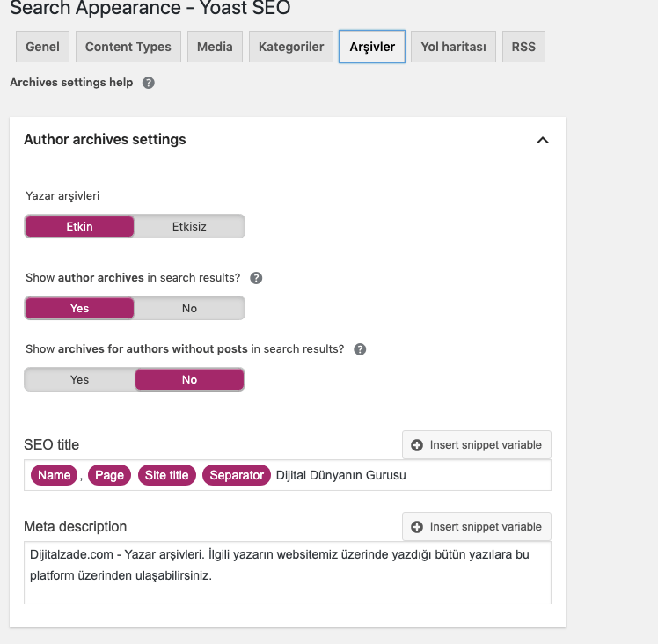Select the Site title snippet variable tag

click(166, 475)
